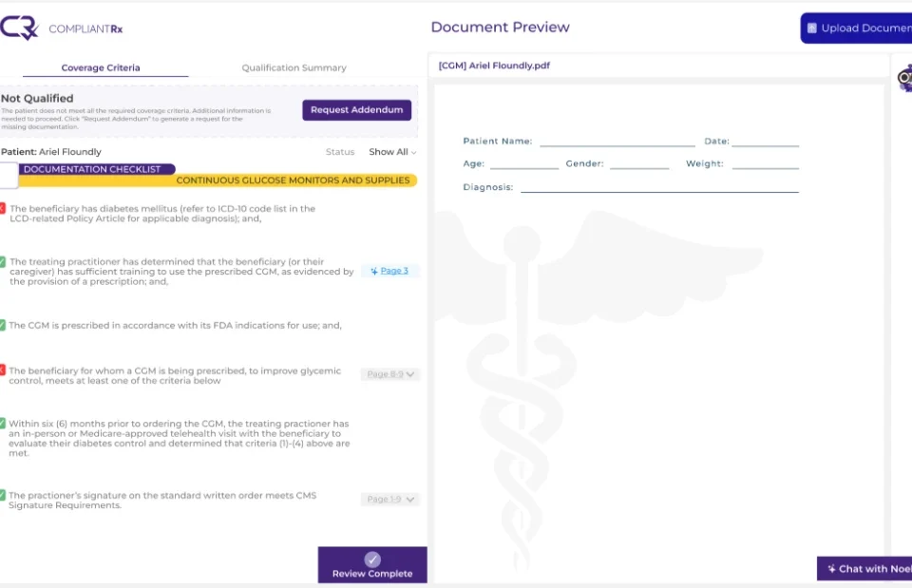912x588 pixels.
Task: Expand the Page 8-9 dropdown
Action: [390, 374]
